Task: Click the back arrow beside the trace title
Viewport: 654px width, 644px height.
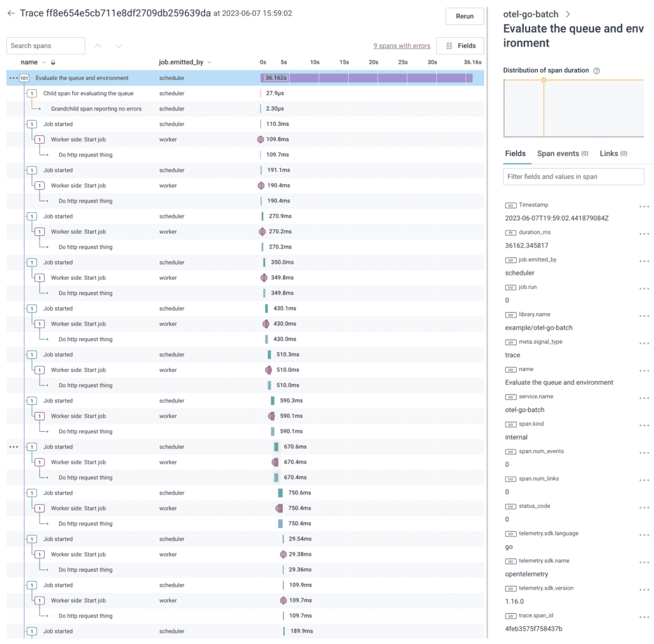Action: (11, 13)
